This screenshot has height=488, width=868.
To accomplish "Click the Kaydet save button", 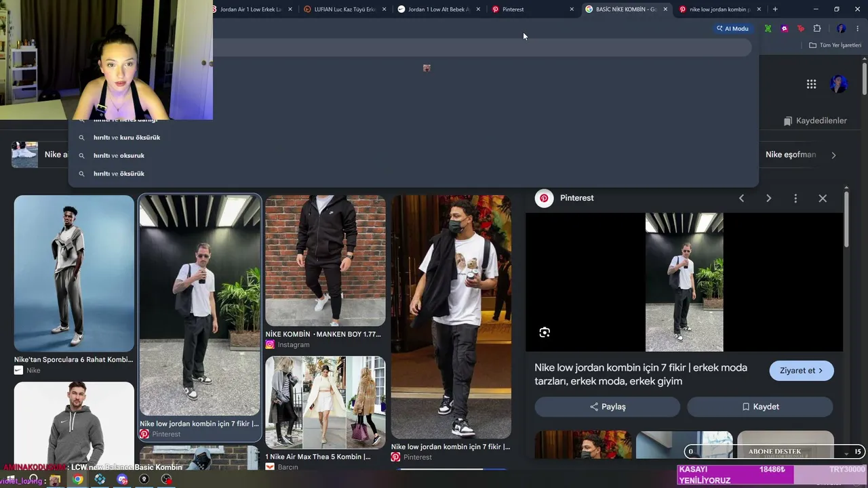I will [760, 407].
